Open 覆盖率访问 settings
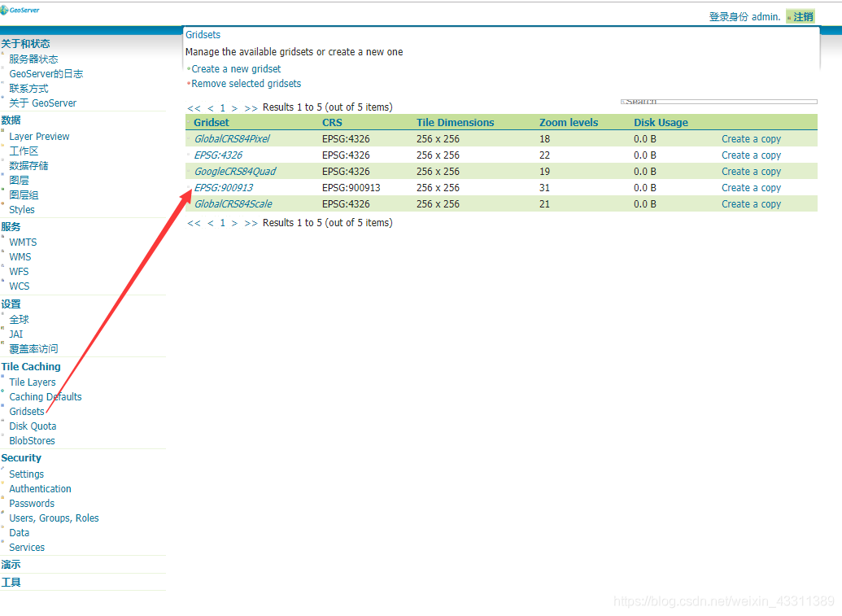This screenshot has width=842, height=616. (x=33, y=348)
